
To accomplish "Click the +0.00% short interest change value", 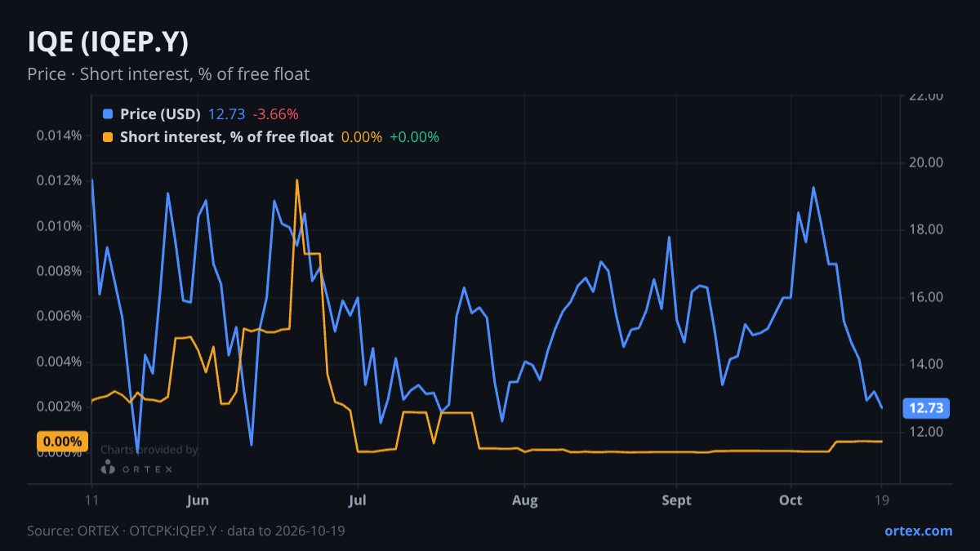I will (414, 137).
